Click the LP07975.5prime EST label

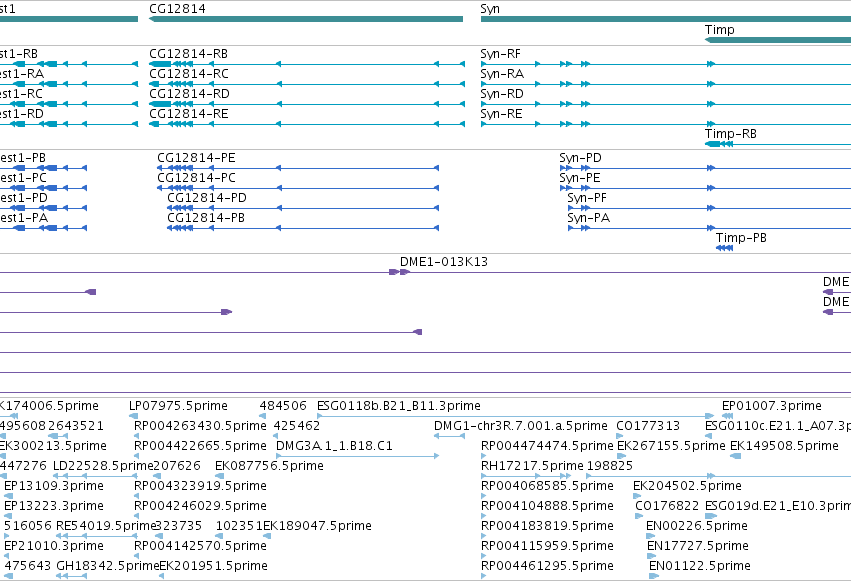178,406
